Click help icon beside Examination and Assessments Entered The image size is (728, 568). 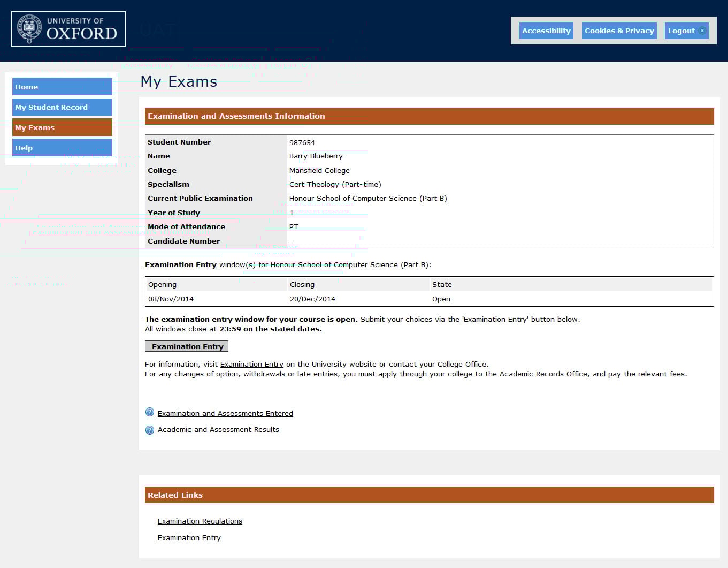pos(150,412)
